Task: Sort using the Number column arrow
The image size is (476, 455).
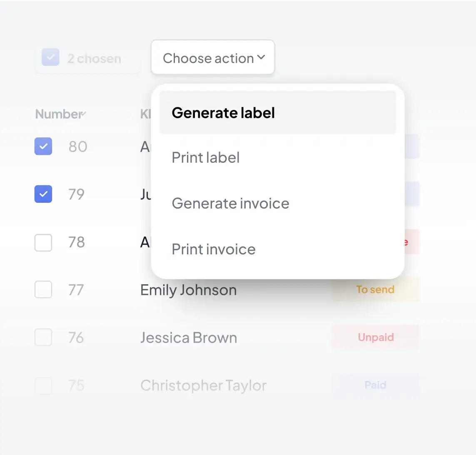Action: (x=84, y=113)
